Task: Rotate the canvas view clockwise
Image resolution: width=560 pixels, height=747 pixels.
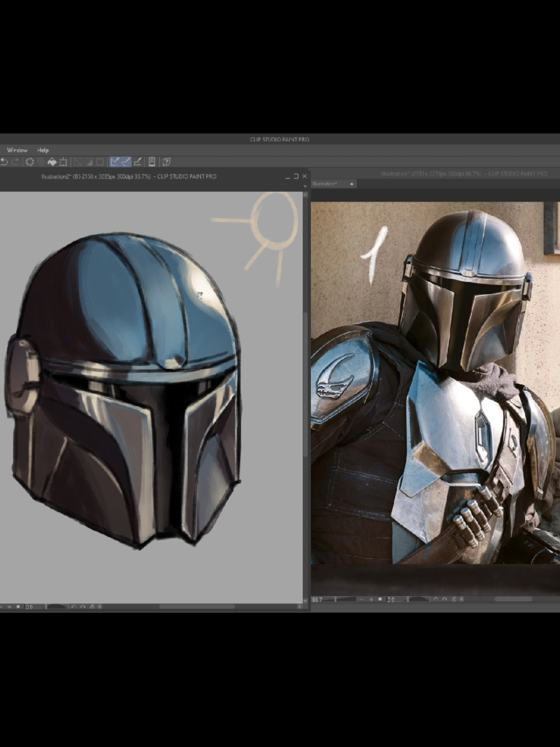Action: 445,600
